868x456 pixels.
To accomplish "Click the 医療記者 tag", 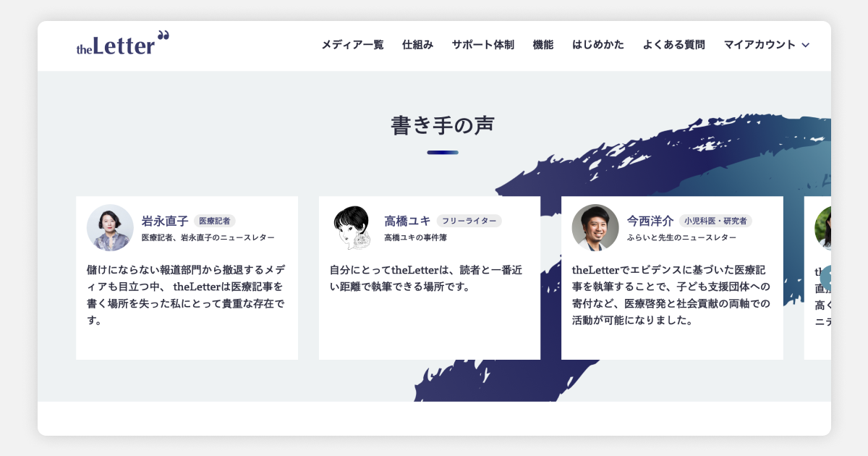I will (x=215, y=221).
